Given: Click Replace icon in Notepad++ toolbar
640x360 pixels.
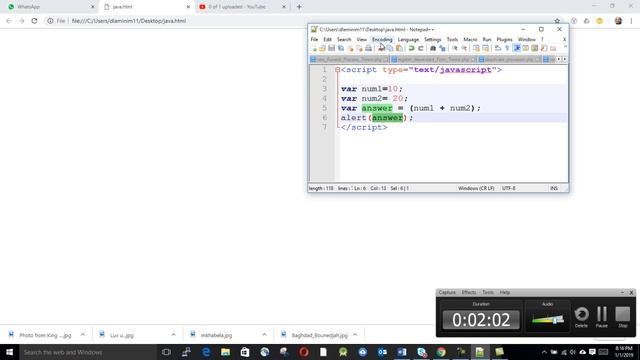Looking at the screenshot, I should [442, 49].
